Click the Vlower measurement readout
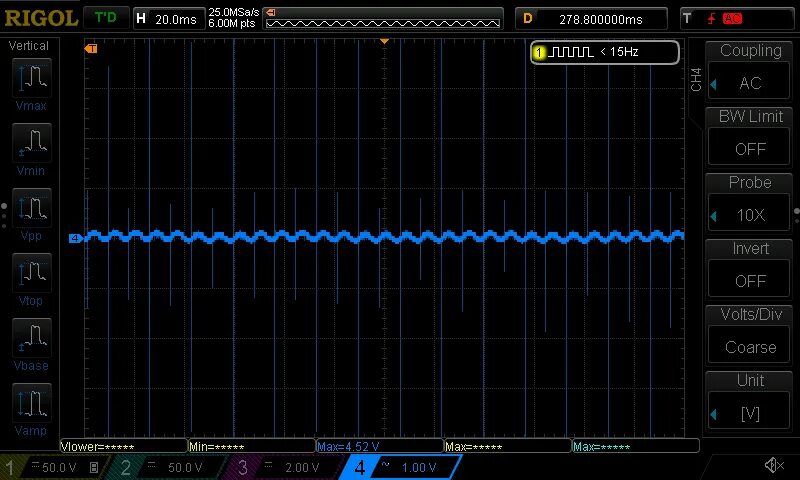This screenshot has width=800, height=480. tap(124, 446)
